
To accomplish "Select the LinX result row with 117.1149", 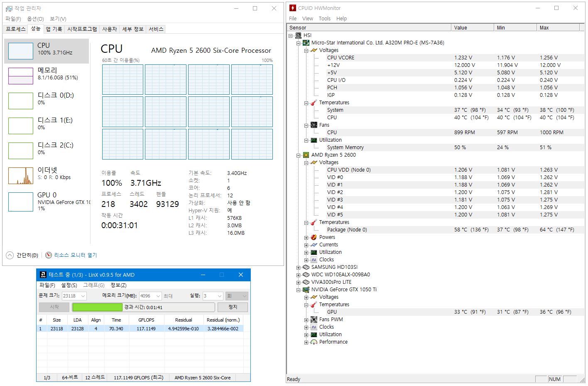I will point(140,328).
